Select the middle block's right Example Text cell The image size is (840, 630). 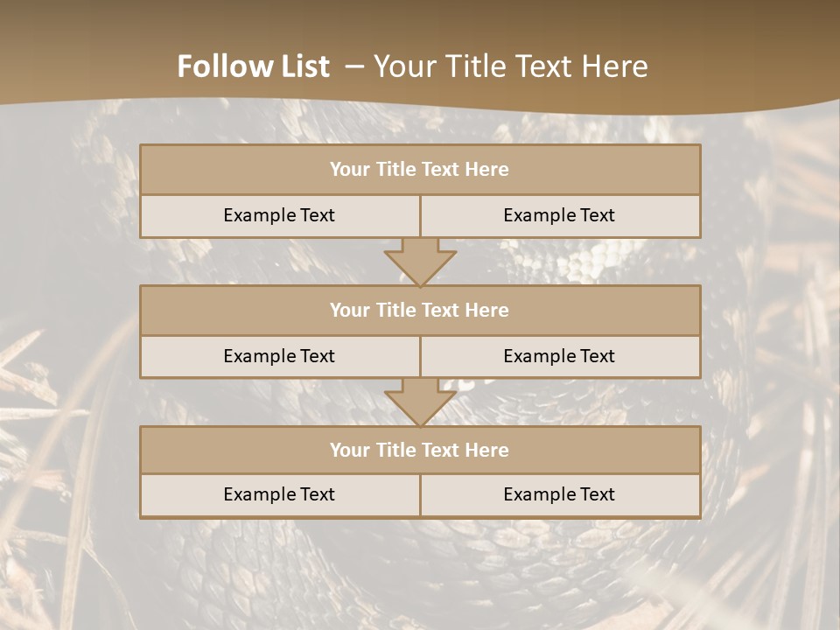pos(559,356)
